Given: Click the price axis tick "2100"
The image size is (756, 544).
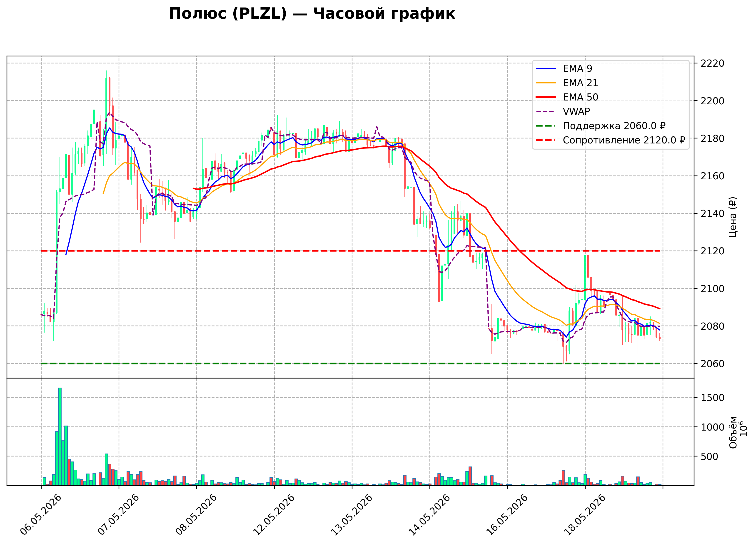Looking at the screenshot, I should click(x=712, y=289).
